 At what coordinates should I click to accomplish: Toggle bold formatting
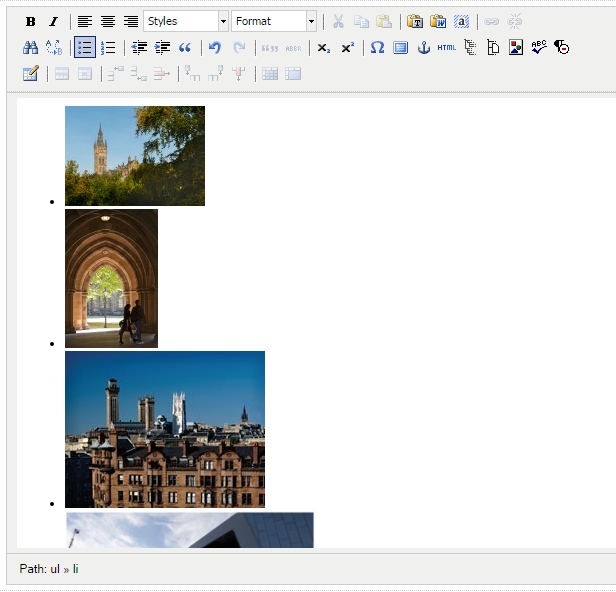click(30, 21)
